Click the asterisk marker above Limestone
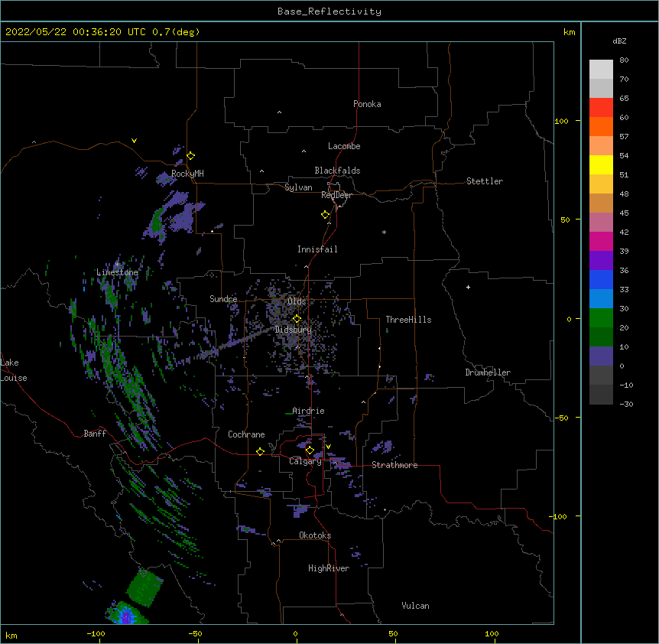Viewport: 659px width, 644px height. click(117, 265)
